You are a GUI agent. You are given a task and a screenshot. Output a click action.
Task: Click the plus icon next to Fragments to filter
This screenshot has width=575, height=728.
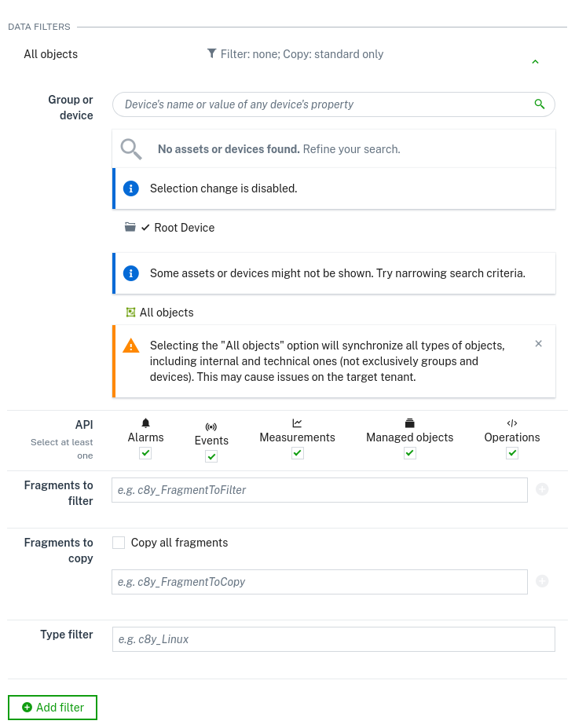[x=542, y=489]
